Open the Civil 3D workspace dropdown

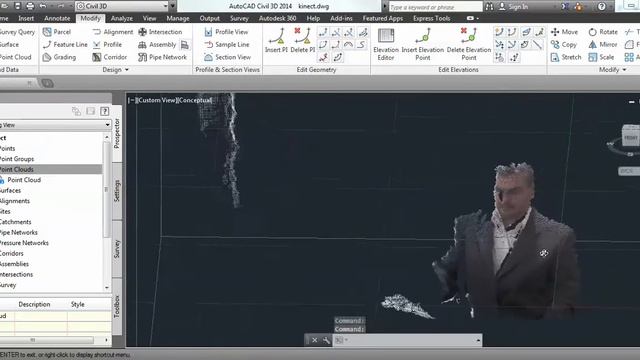122,6
